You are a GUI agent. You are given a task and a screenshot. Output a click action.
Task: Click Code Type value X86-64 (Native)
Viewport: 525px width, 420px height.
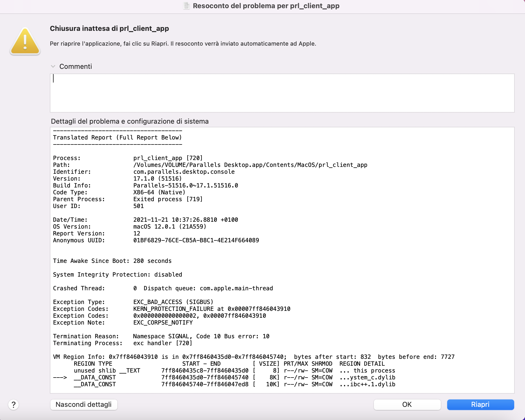[x=159, y=192]
